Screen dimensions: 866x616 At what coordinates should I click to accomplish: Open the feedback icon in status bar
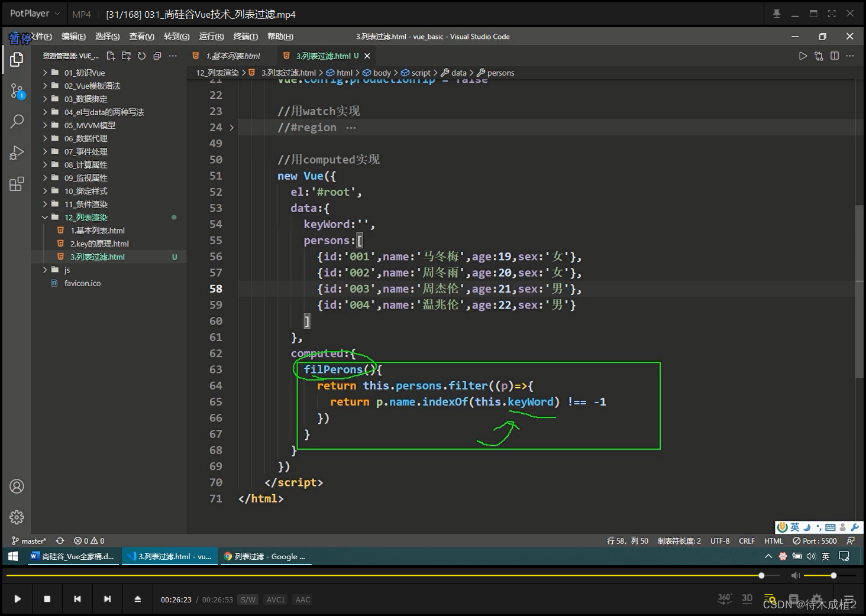[x=851, y=541]
